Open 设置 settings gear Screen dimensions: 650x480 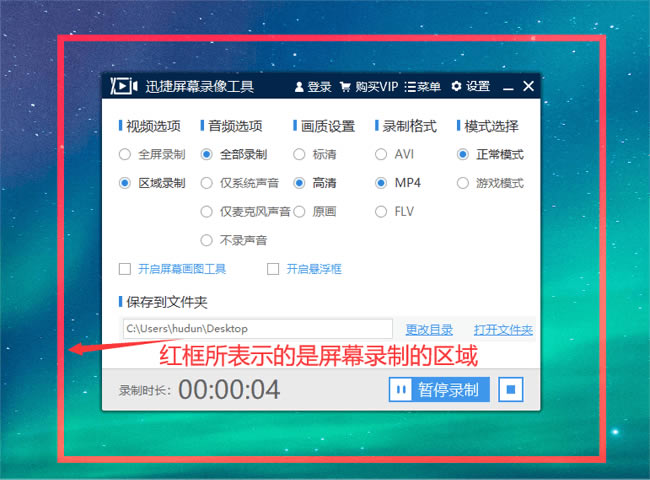tap(470, 87)
